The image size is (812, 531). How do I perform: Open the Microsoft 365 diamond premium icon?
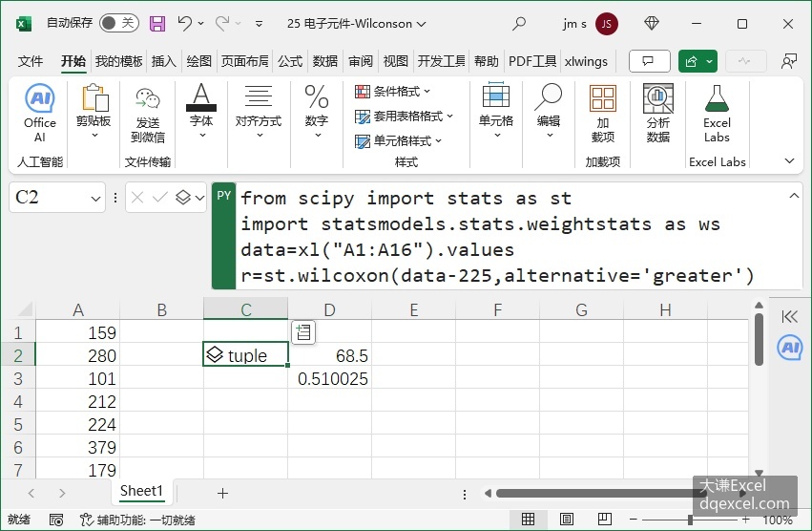652,23
